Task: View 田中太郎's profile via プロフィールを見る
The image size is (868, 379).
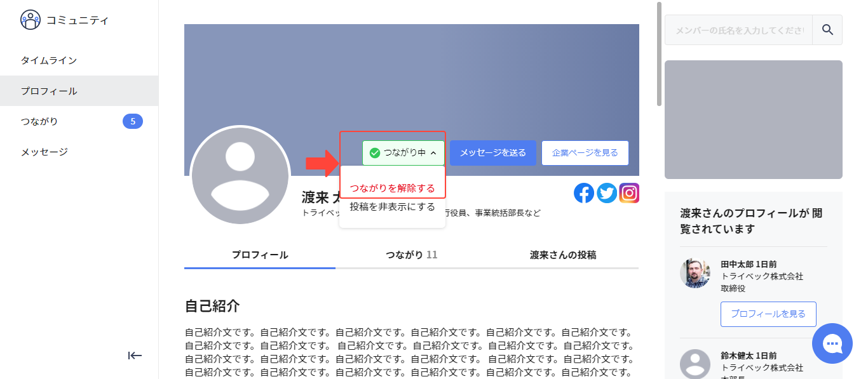Action: [768, 314]
